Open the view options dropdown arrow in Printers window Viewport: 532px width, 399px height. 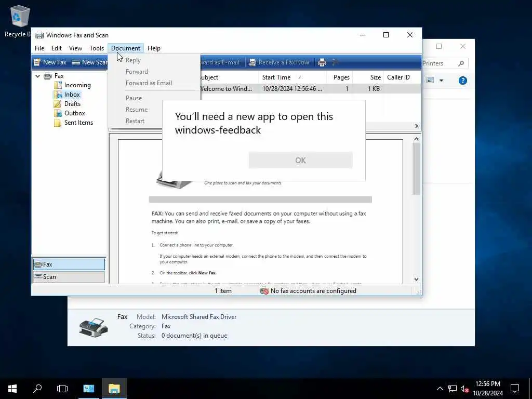coord(441,81)
